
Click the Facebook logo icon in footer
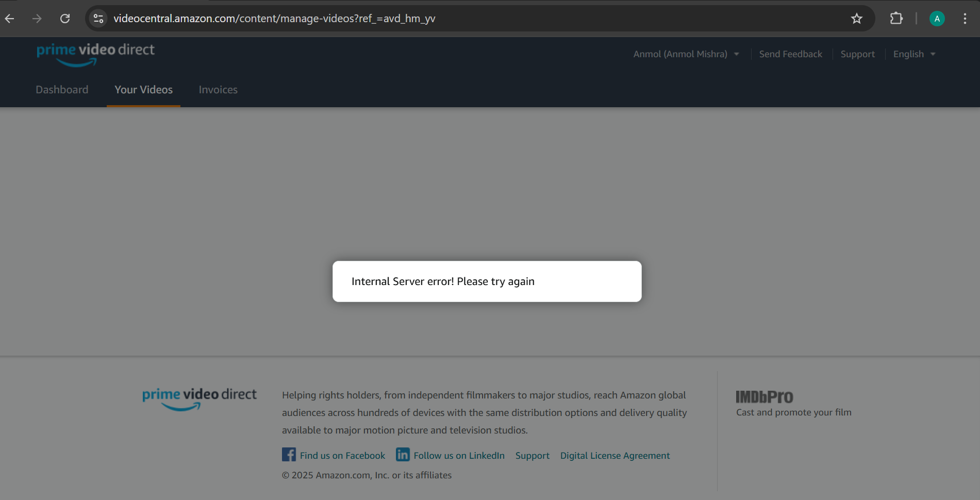(x=289, y=455)
